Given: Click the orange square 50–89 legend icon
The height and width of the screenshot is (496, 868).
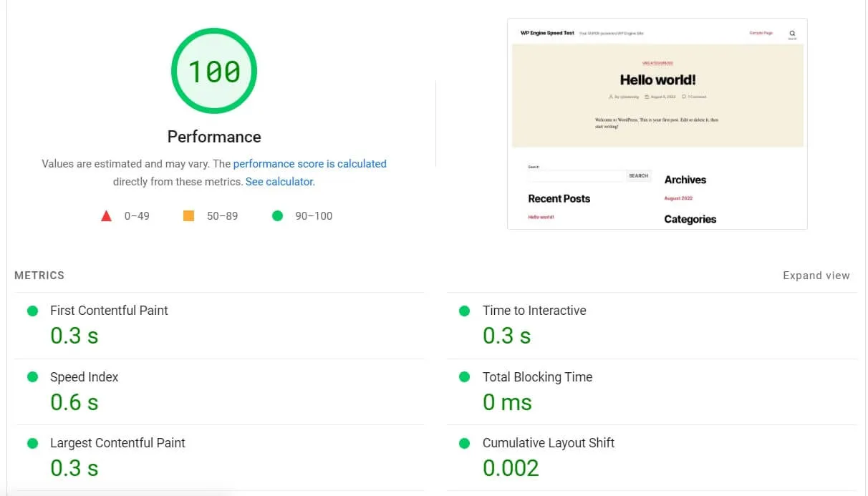Looking at the screenshot, I should 189,215.
